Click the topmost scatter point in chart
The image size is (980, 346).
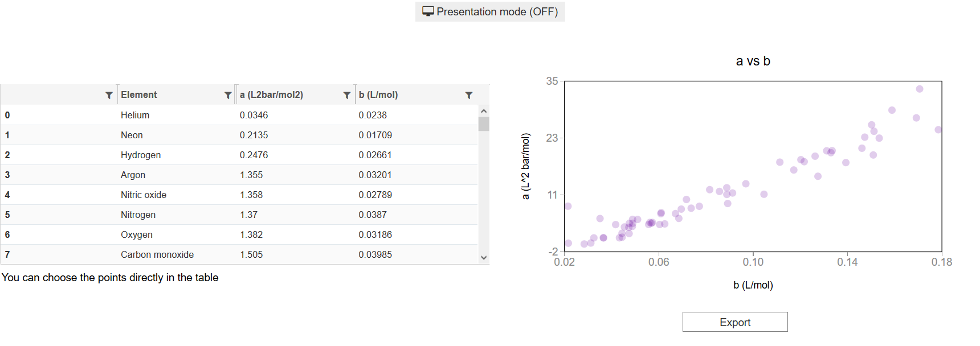click(x=920, y=89)
